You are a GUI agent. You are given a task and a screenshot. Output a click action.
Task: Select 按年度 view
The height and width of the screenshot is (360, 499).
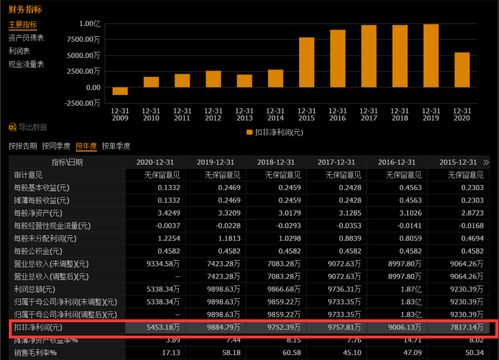tap(86, 146)
